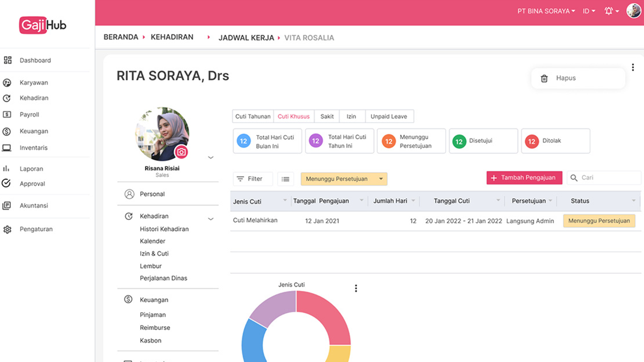Click the Keuangan icon in profile menu
Viewport: 644px width, 362px height.
pyautogui.click(x=128, y=299)
